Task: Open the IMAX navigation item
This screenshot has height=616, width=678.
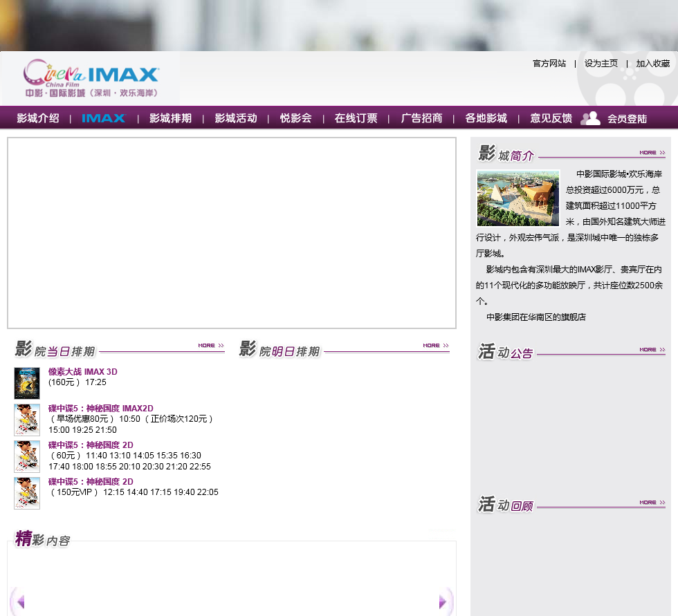Action: click(x=104, y=118)
